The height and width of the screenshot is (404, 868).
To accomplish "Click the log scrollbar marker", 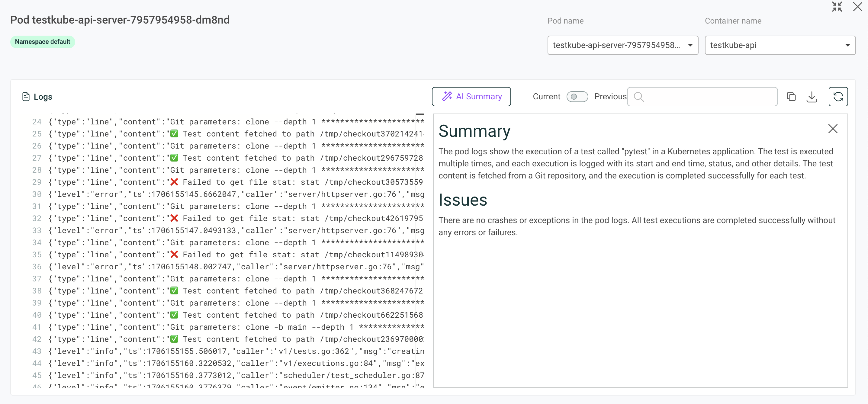I will 420,114.
